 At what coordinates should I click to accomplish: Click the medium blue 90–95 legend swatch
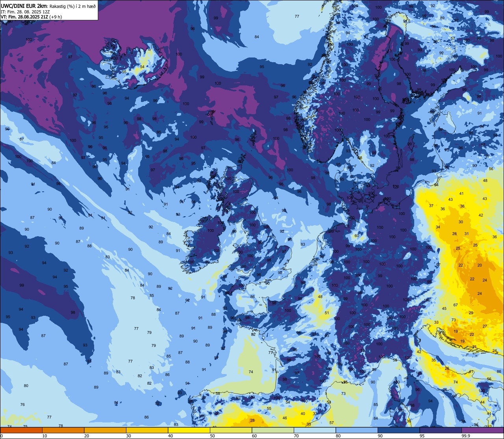[x=398, y=430]
